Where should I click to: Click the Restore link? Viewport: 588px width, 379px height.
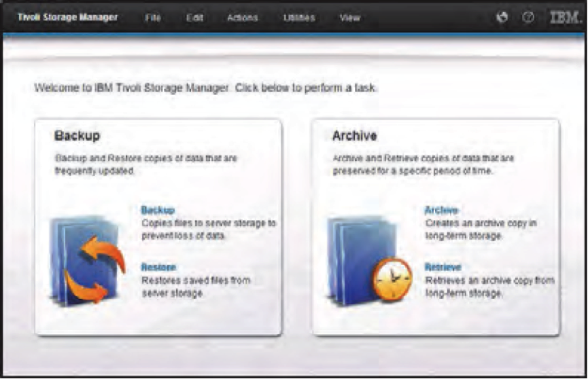coord(158,268)
